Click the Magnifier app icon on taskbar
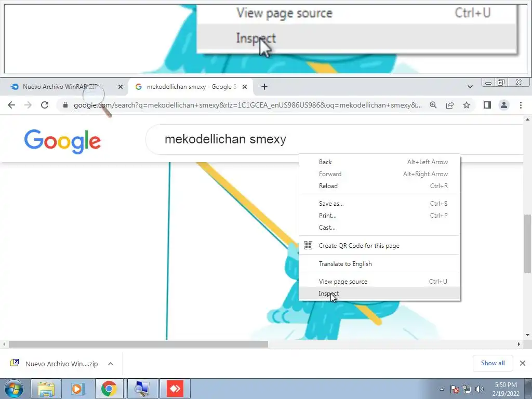Image resolution: width=532 pixels, height=399 pixels. [x=142, y=389]
